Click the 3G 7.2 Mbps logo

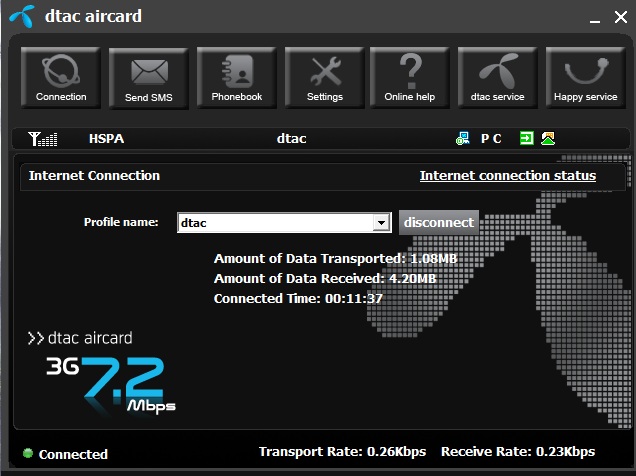[110, 385]
